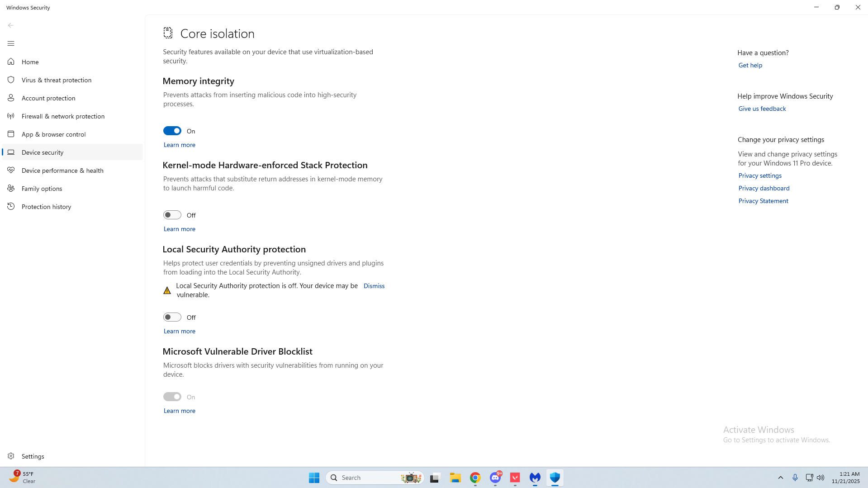Click the Firewall & network protection antenna icon
The width and height of the screenshot is (868, 488).
coord(11,116)
